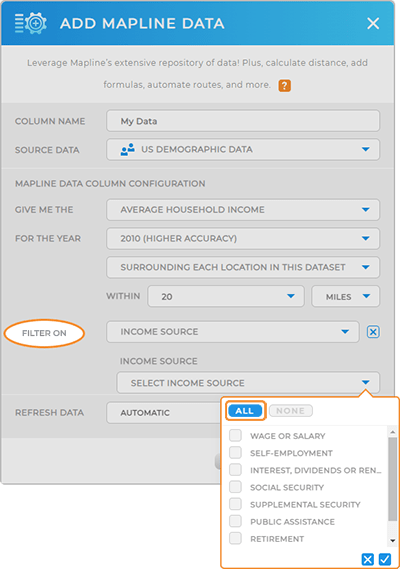
Task: Open the Source Data dropdown
Action: pos(243,150)
